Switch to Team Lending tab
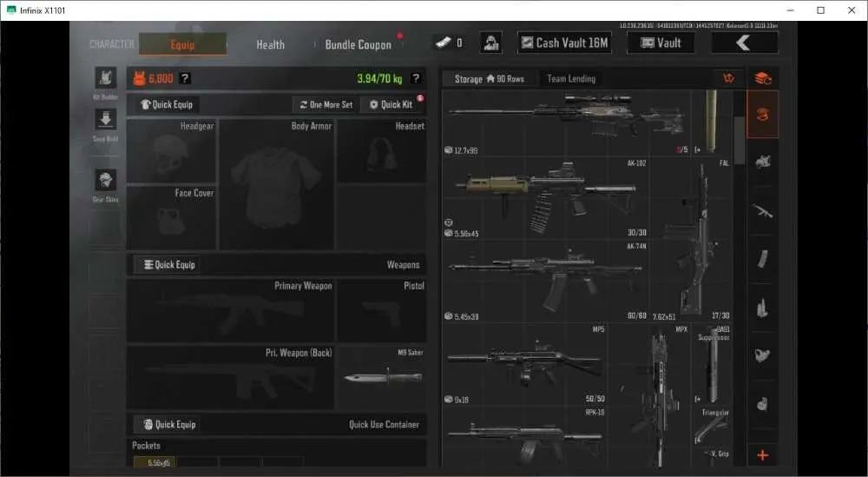The height and width of the screenshot is (477, 868). tap(571, 79)
